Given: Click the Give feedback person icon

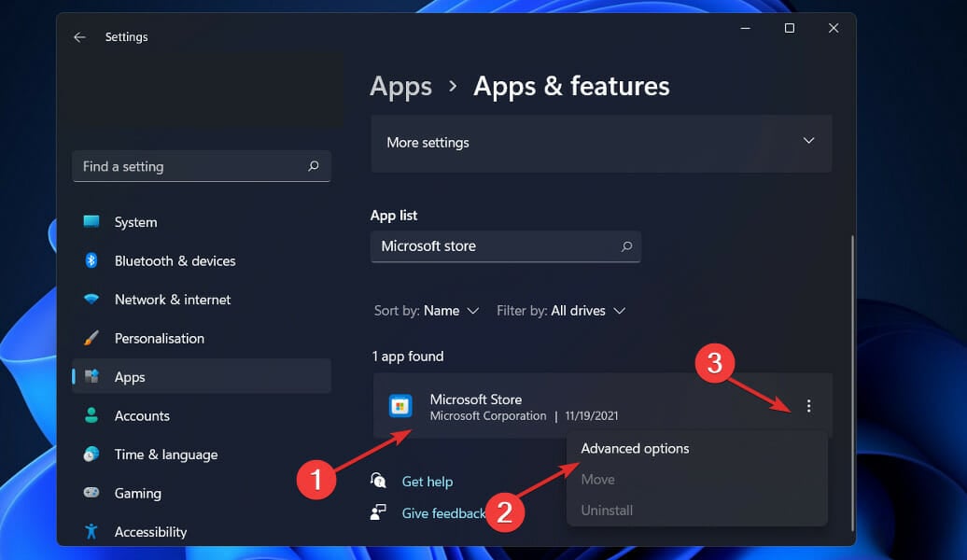Looking at the screenshot, I should tap(378, 511).
